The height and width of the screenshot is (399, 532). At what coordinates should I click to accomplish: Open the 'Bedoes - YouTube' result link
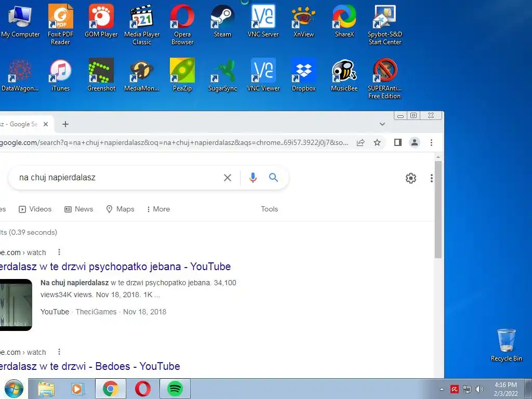(x=90, y=366)
